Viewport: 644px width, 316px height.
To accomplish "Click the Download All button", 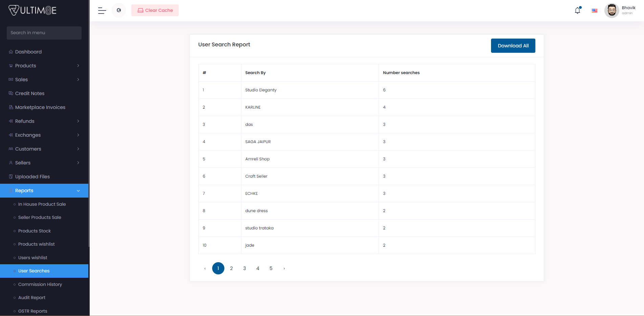I will click(513, 45).
